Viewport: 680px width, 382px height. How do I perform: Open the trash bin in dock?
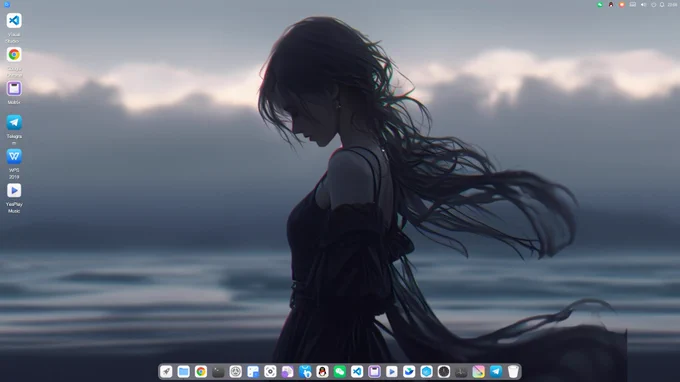[x=513, y=372]
